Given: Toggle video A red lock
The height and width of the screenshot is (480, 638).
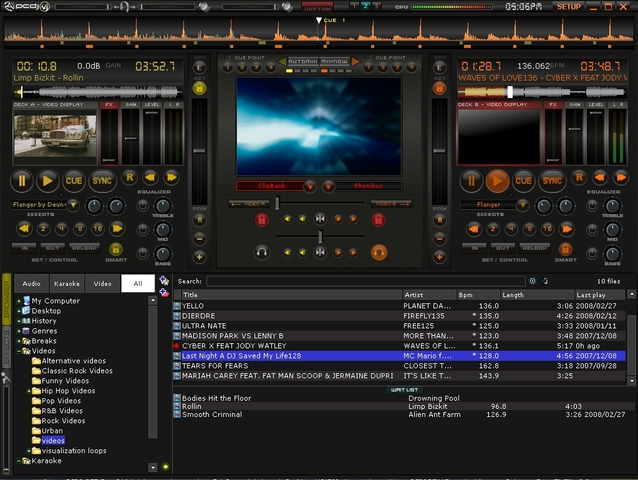Looking at the screenshot, I should pyautogui.click(x=262, y=220).
